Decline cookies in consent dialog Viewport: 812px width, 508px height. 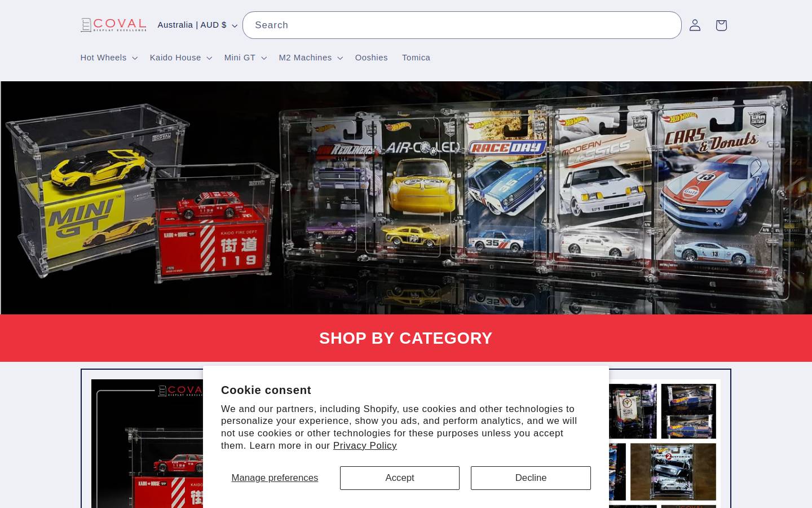(x=531, y=478)
